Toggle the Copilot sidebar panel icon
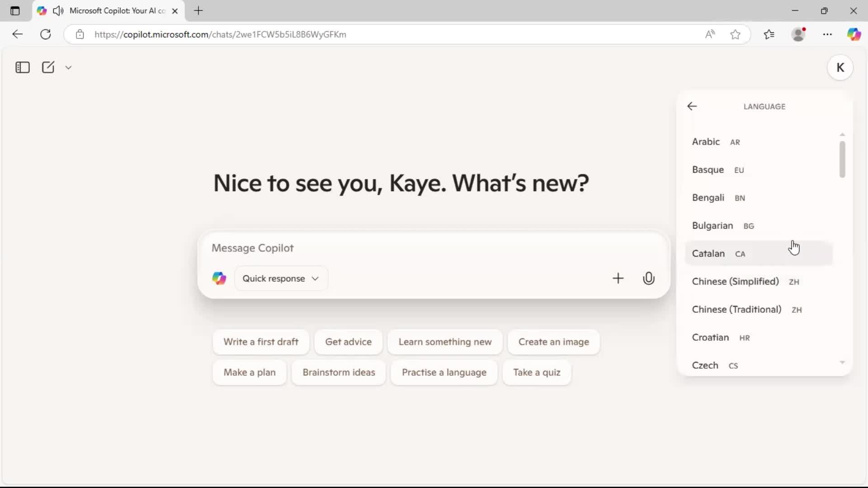 coord(22,67)
